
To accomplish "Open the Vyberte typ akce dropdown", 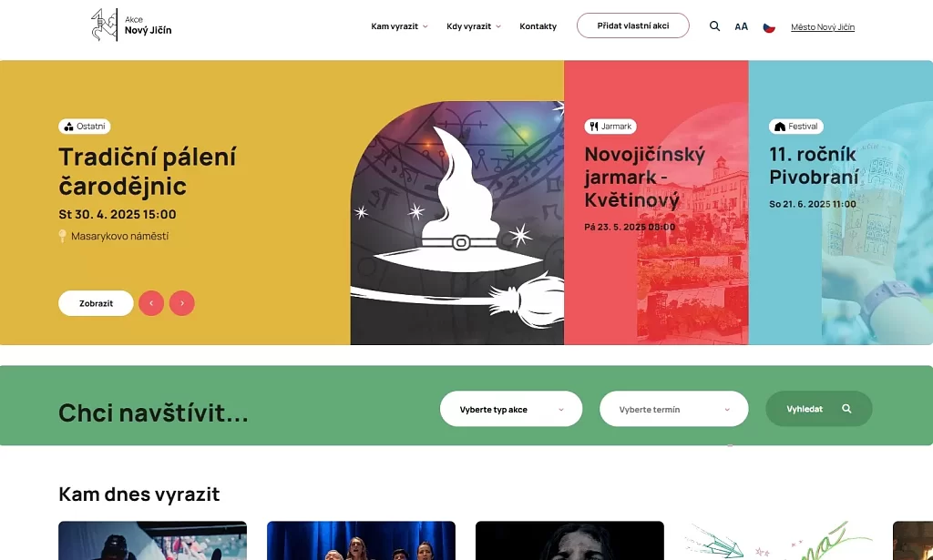I will pyautogui.click(x=511, y=409).
